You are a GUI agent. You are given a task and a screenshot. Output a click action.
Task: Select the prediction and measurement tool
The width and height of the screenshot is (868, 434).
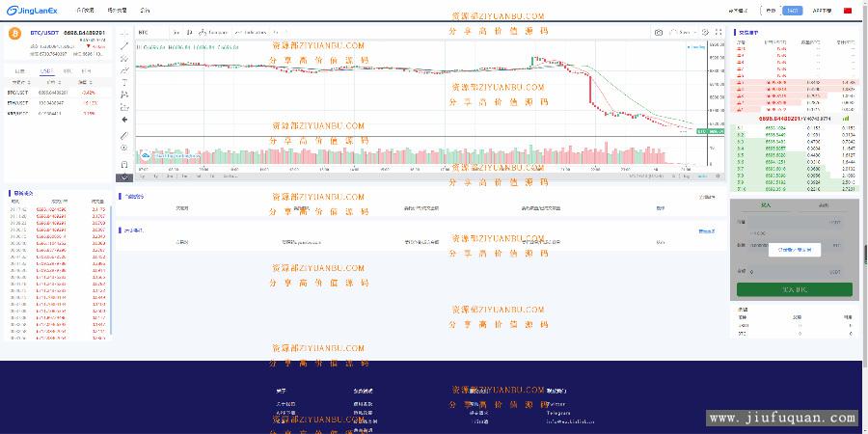coord(124,107)
